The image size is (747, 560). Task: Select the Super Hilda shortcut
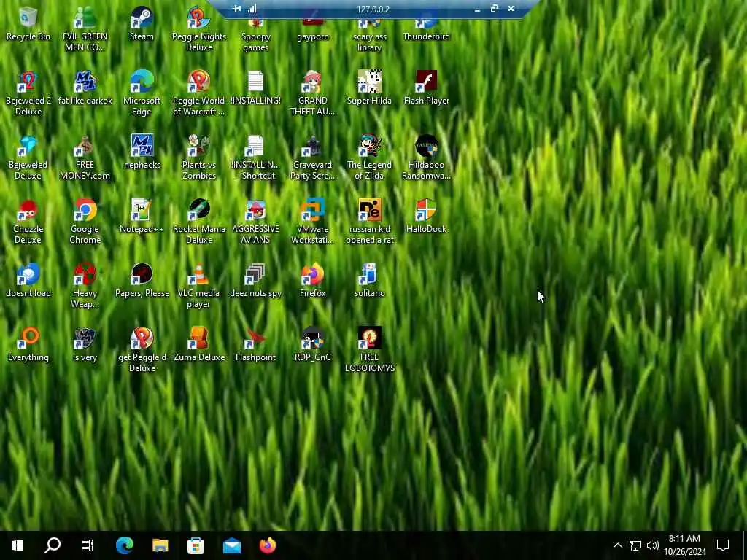click(369, 88)
